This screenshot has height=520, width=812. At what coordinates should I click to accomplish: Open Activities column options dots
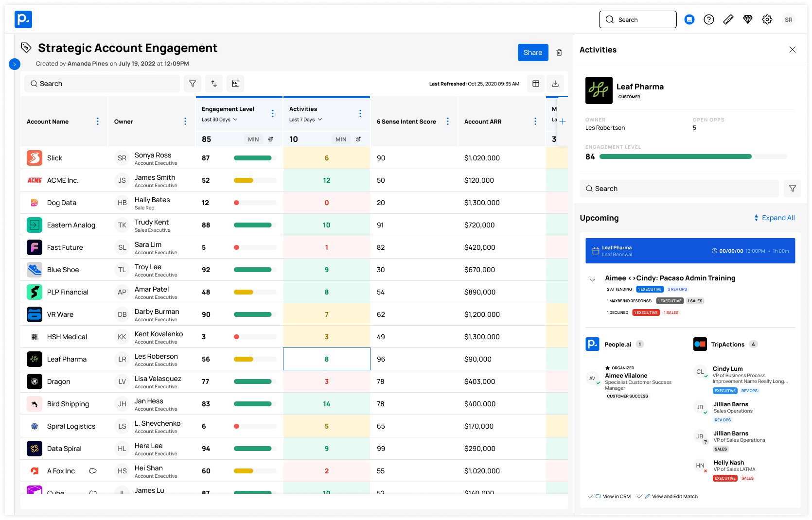point(360,113)
